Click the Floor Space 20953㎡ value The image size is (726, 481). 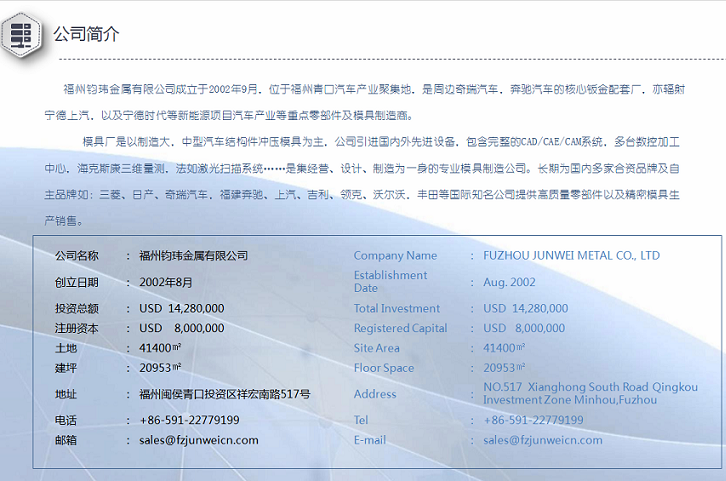[505, 368]
